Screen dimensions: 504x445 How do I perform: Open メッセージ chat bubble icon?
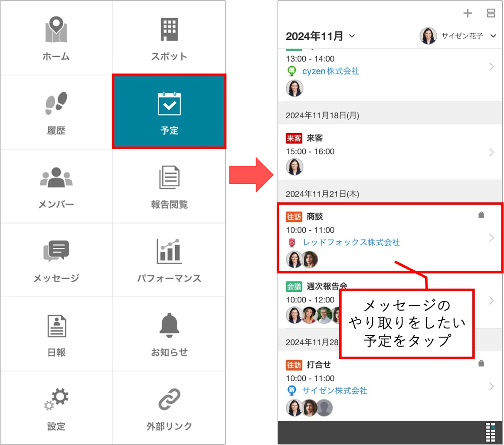click(56, 251)
